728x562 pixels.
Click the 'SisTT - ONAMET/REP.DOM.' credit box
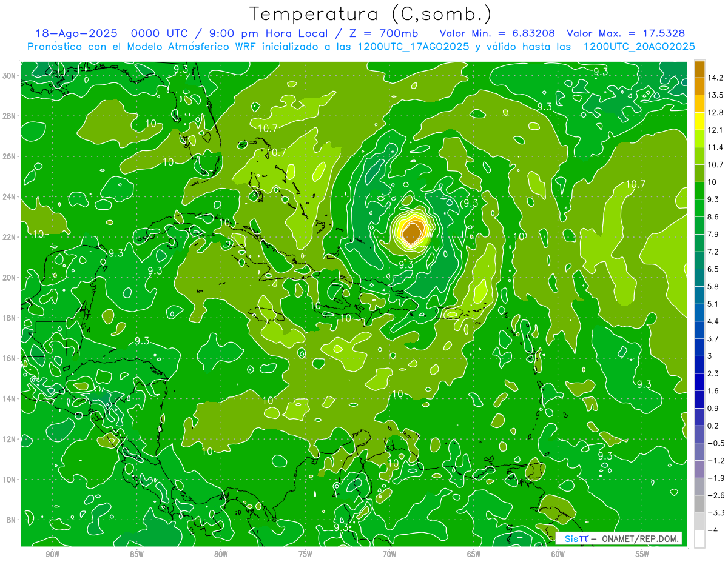(619, 538)
